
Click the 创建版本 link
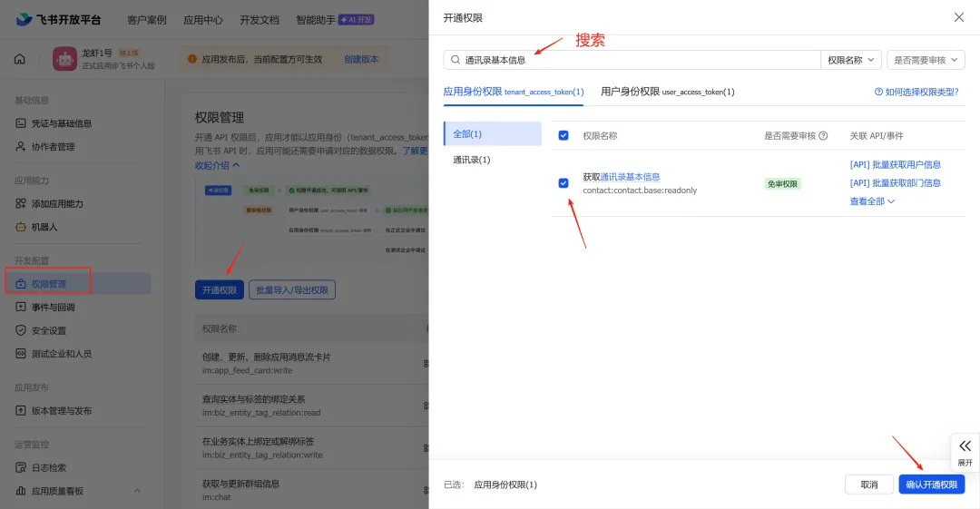point(361,59)
